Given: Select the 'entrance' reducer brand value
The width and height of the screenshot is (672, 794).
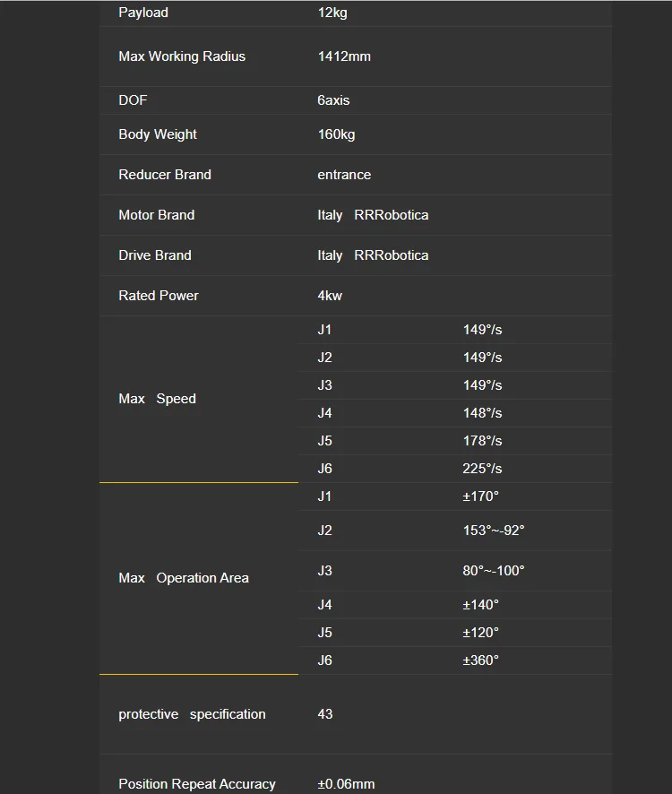Looking at the screenshot, I should coord(344,175).
